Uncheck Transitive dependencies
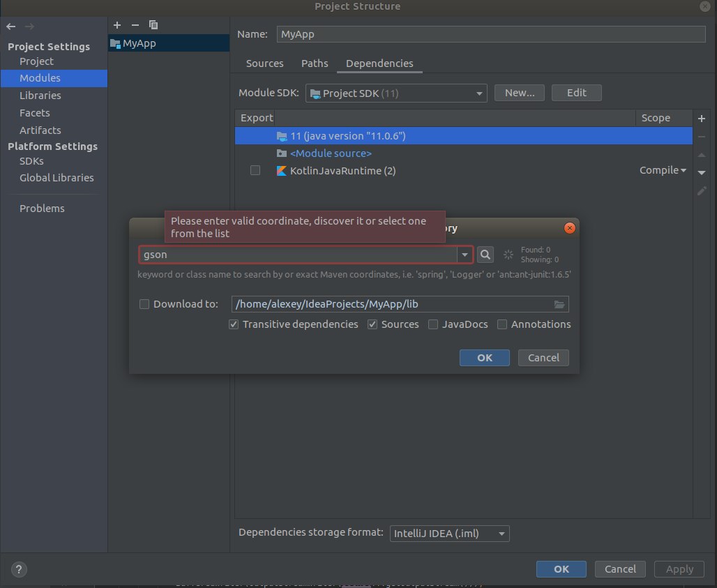Image resolution: width=717 pixels, height=588 pixels. coord(234,324)
